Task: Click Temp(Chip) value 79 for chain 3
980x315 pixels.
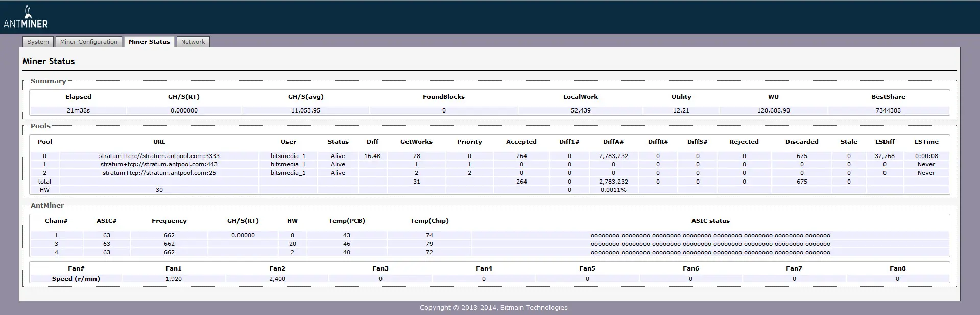Action: [429, 244]
